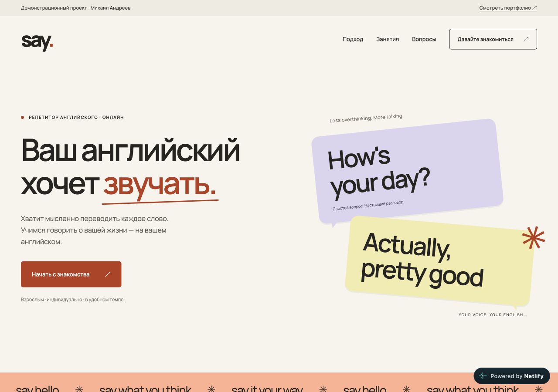Click the say it your way ticker text

point(267,389)
